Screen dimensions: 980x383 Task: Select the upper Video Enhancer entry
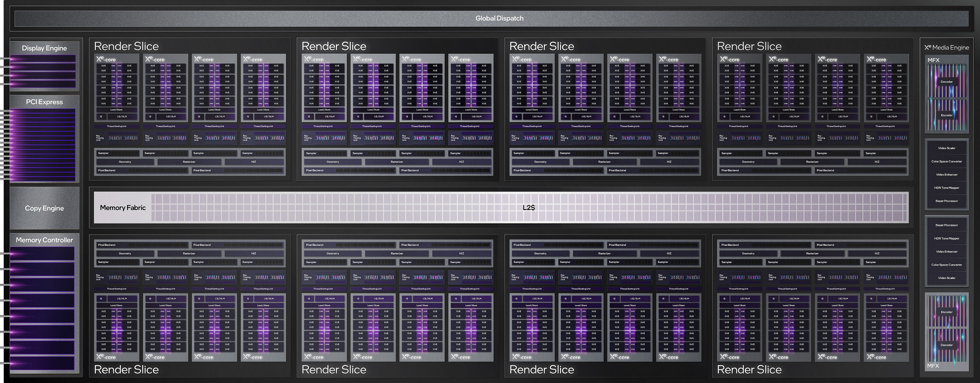946,175
